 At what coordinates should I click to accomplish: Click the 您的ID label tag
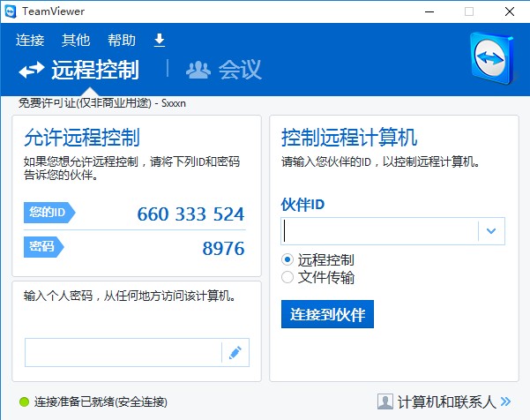(x=49, y=213)
